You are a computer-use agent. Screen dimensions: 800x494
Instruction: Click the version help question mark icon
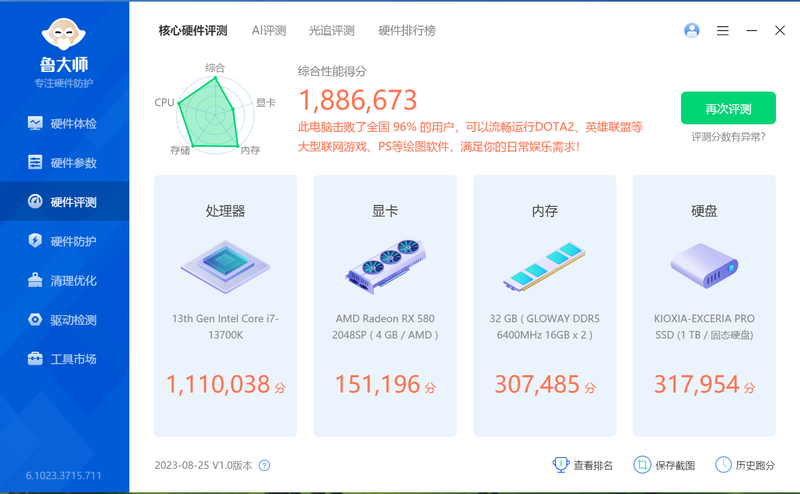264,465
